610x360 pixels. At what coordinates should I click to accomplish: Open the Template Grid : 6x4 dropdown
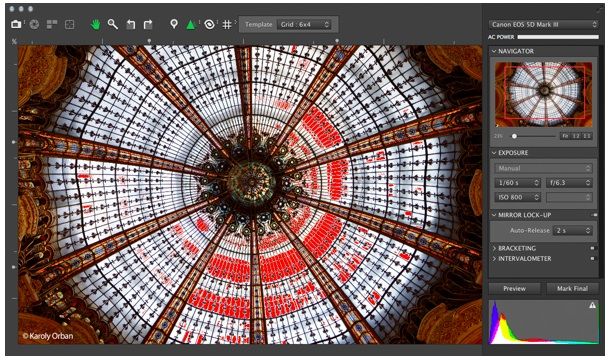(304, 25)
